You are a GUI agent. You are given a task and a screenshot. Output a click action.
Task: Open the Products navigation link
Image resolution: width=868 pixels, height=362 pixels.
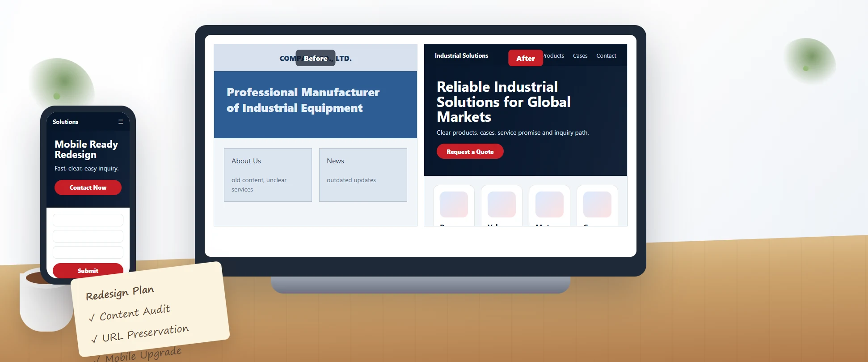554,56
